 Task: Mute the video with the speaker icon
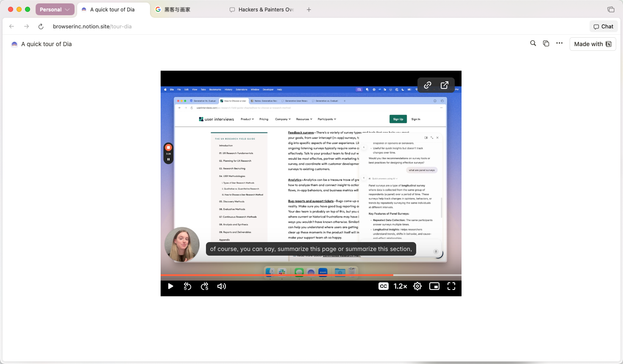222,286
